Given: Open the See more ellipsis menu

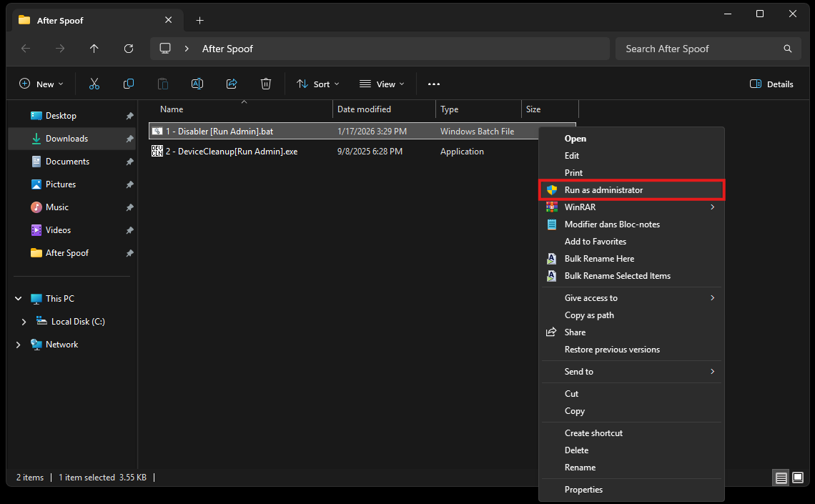Looking at the screenshot, I should [x=434, y=84].
